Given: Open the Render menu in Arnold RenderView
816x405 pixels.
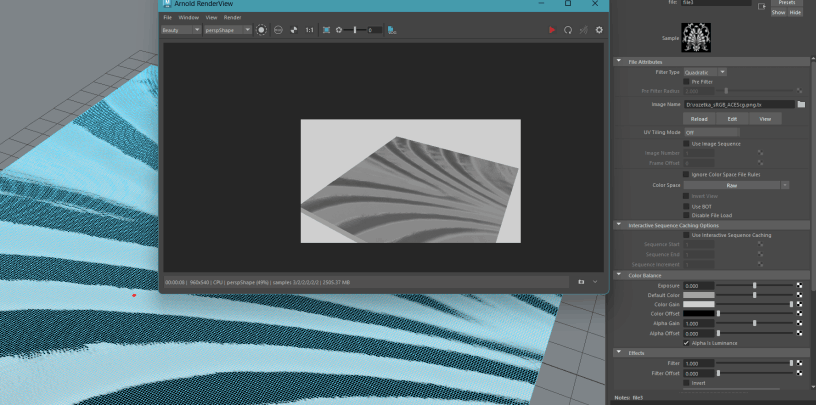Looking at the screenshot, I should click(232, 17).
